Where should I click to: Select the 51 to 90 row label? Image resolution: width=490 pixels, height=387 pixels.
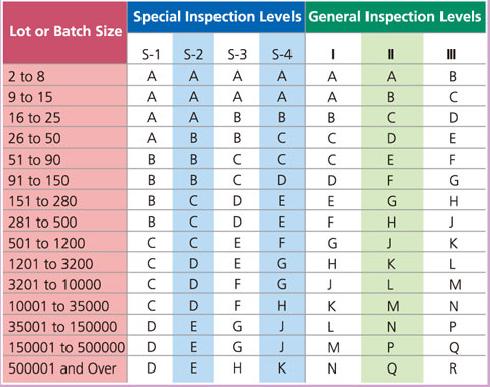[x=34, y=160]
